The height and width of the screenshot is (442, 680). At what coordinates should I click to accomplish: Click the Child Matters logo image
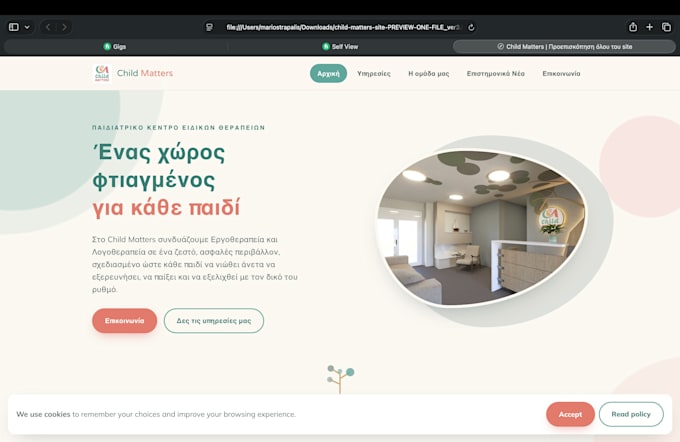[102, 73]
